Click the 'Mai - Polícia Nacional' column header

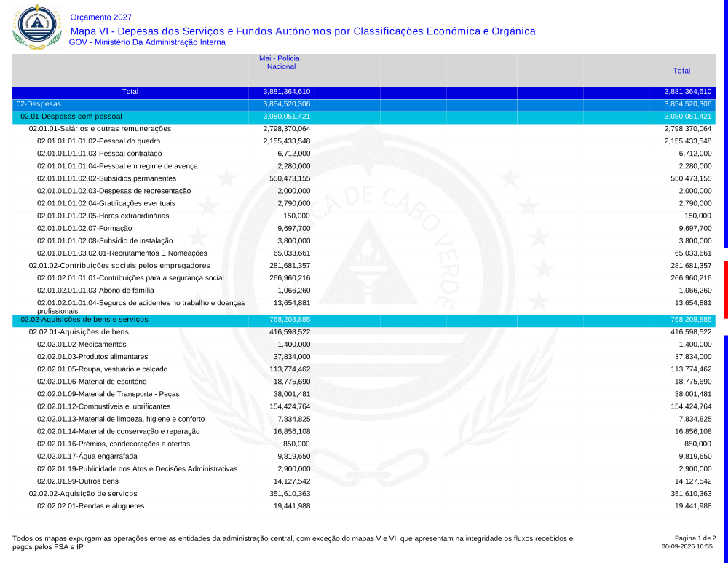coord(281,62)
